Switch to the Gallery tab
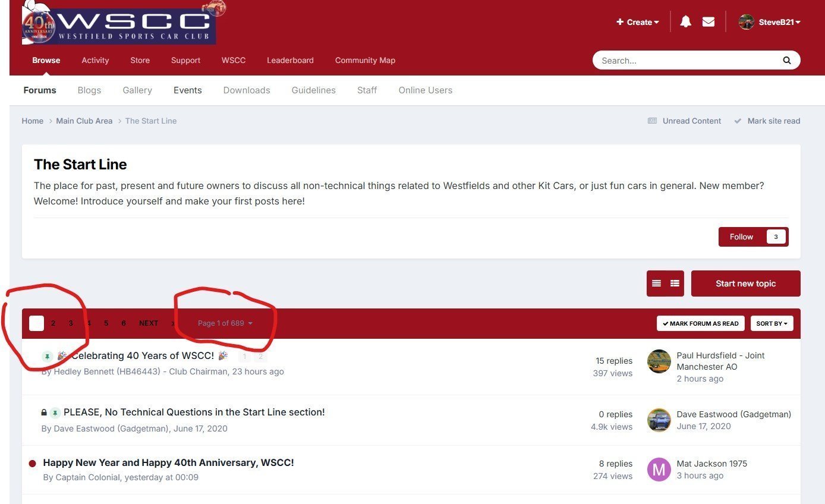The image size is (825, 504). coord(137,90)
